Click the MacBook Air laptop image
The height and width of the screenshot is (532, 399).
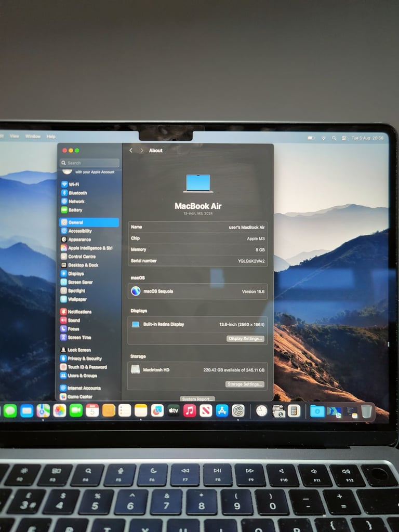[x=198, y=183]
